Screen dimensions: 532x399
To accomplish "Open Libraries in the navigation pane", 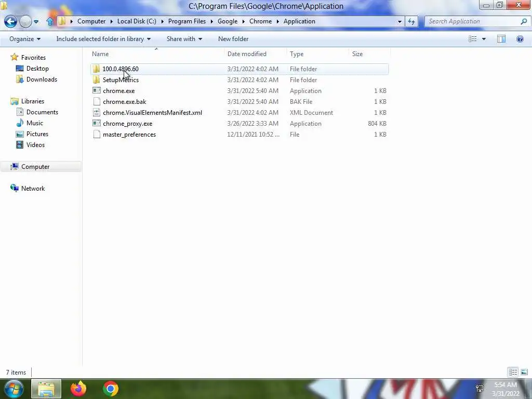I will [33, 101].
